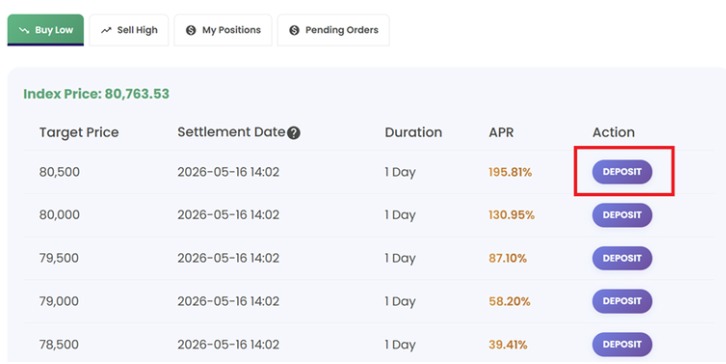Click settlement date in the 80,500 row

[228, 172]
